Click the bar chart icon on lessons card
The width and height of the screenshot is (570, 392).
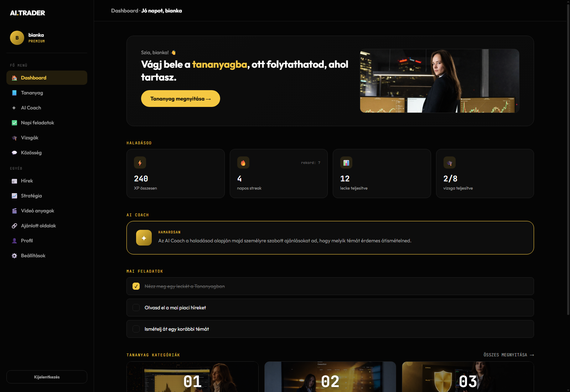tap(346, 163)
